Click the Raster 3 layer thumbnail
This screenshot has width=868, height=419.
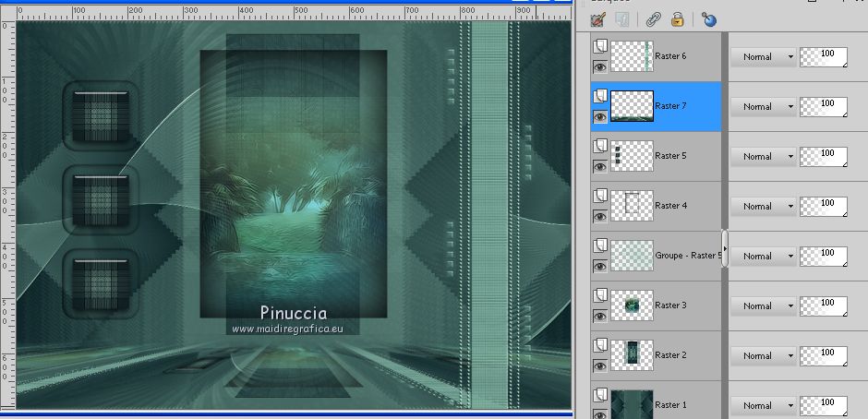pos(632,305)
